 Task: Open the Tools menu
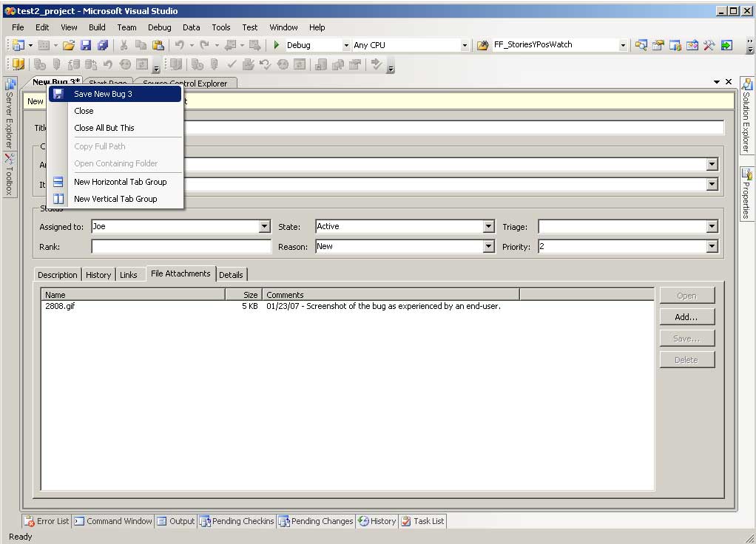221,27
